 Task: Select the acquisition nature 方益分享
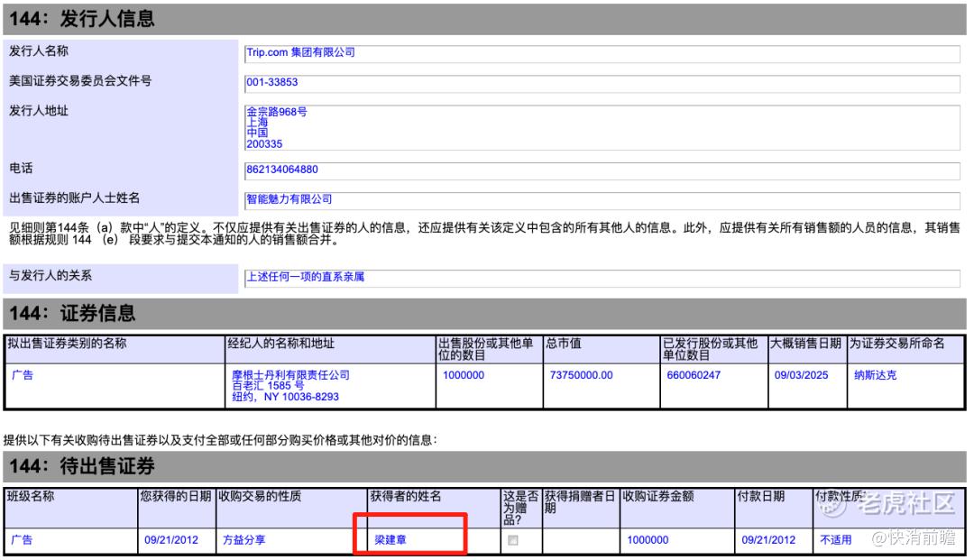244,540
